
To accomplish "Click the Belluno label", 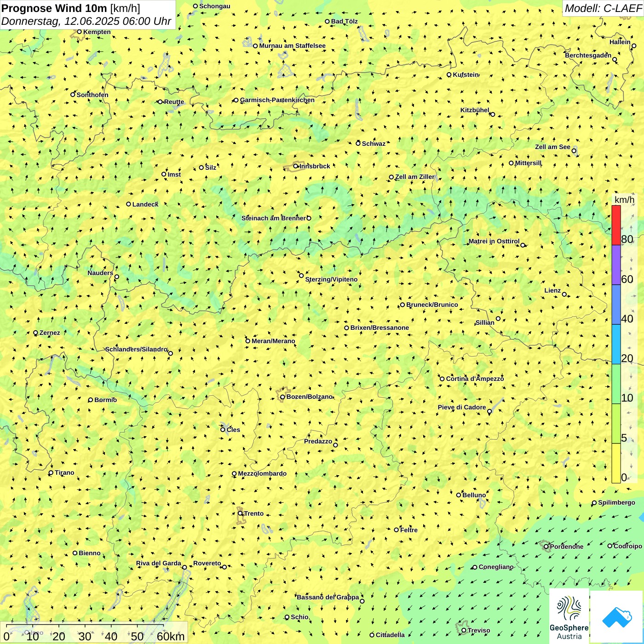I will click(x=474, y=495).
